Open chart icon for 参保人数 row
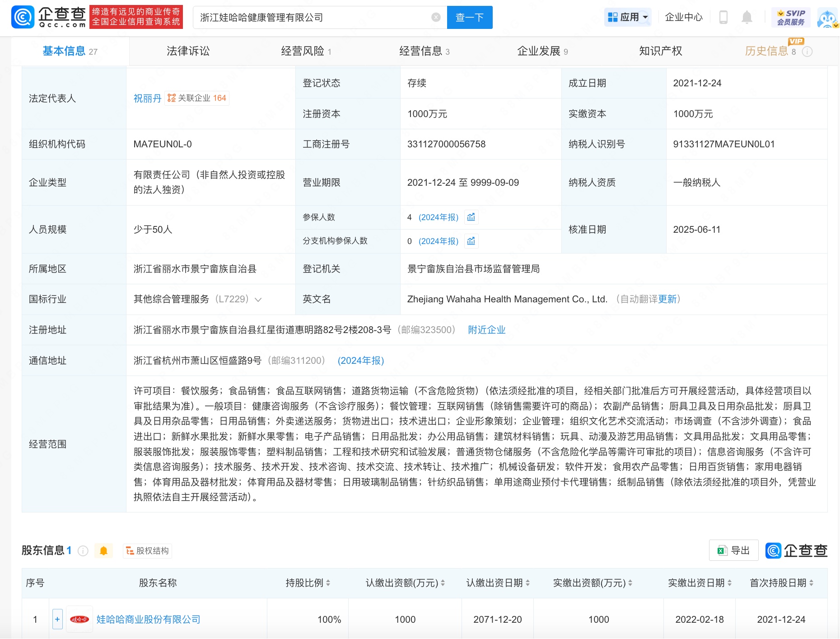The image size is (840, 639). point(471,217)
